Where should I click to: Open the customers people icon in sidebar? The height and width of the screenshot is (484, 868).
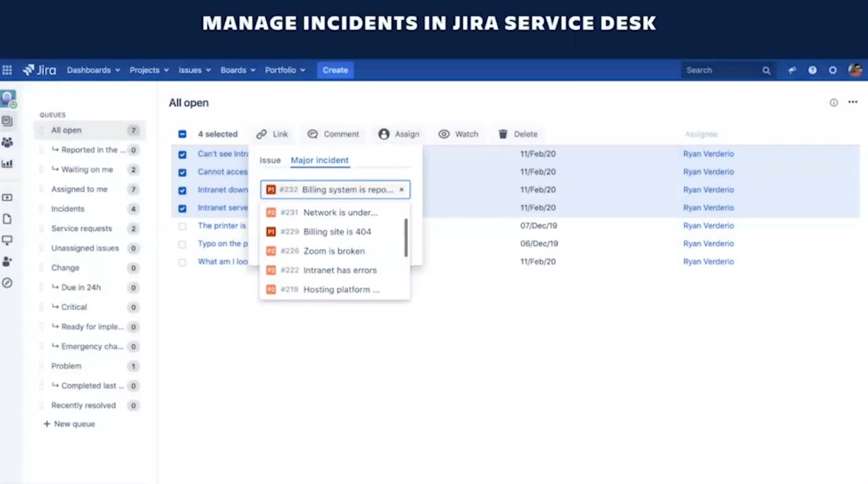(7, 142)
